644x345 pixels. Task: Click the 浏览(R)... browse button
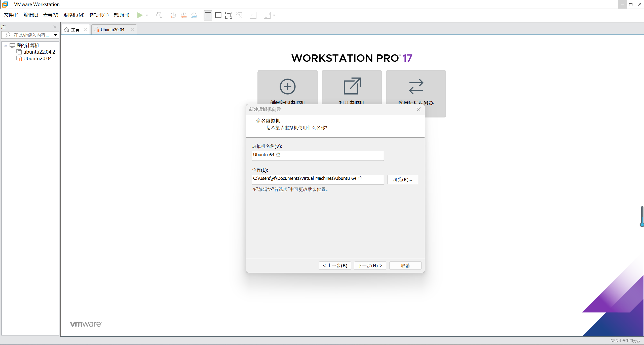(x=402, y=179)
